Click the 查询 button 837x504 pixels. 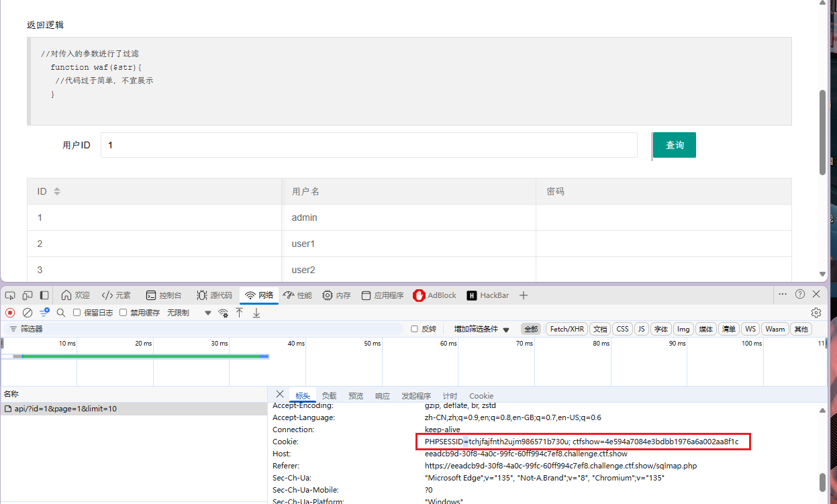tap(675, 145)
